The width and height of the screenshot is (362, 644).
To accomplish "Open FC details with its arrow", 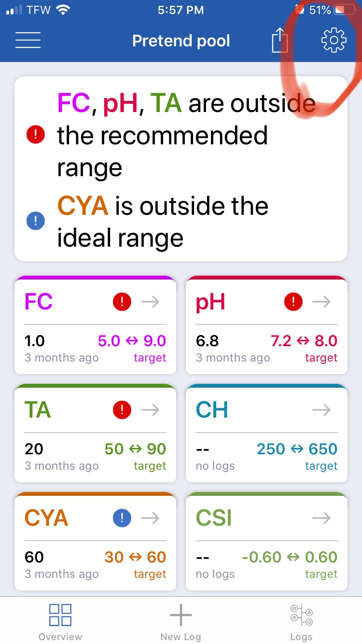I will 150,302.
